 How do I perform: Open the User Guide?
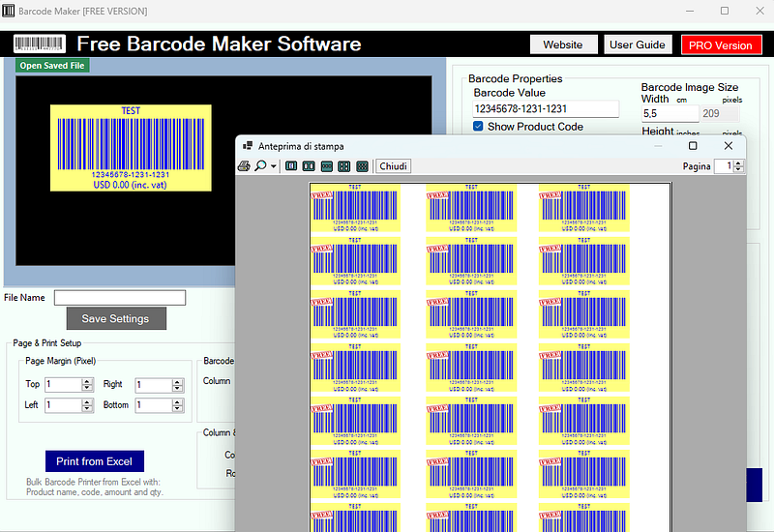click(638, 44)
